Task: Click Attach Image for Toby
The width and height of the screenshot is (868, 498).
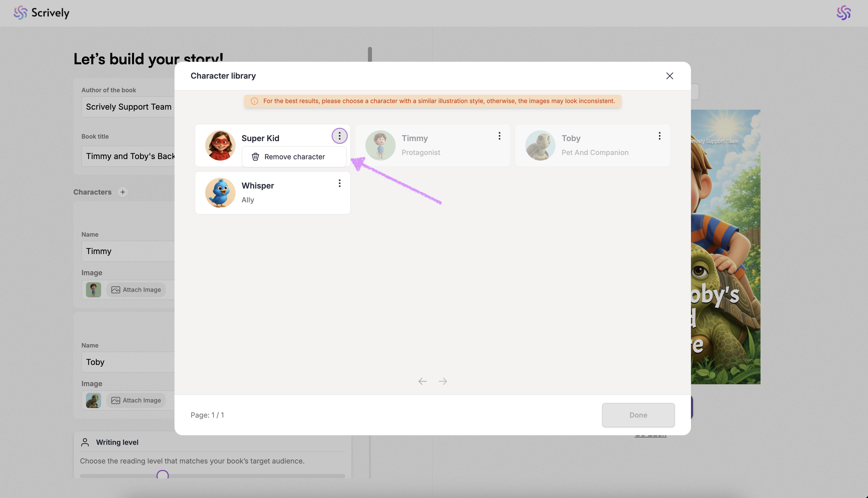Action: (x=136, y=400)
